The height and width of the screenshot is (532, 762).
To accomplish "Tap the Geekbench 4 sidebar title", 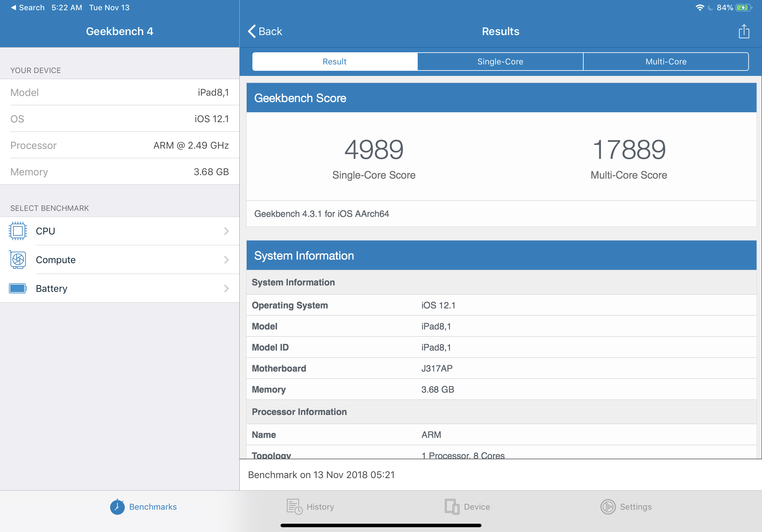I will 119,31.
